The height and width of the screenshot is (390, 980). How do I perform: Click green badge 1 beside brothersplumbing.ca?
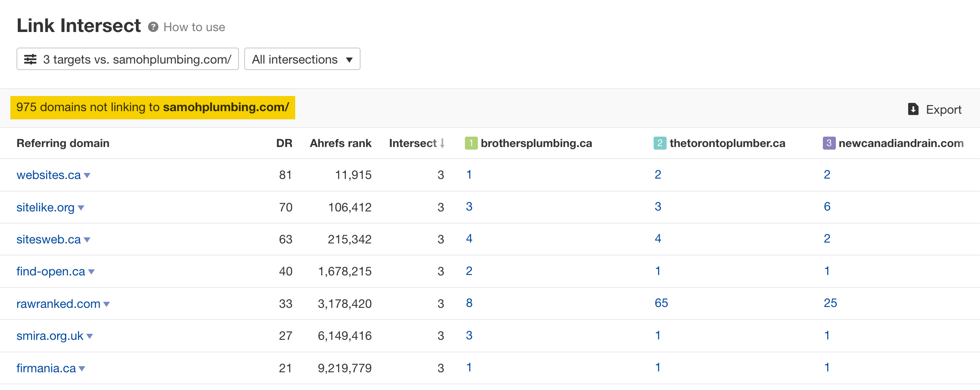[x=471, y=143]
